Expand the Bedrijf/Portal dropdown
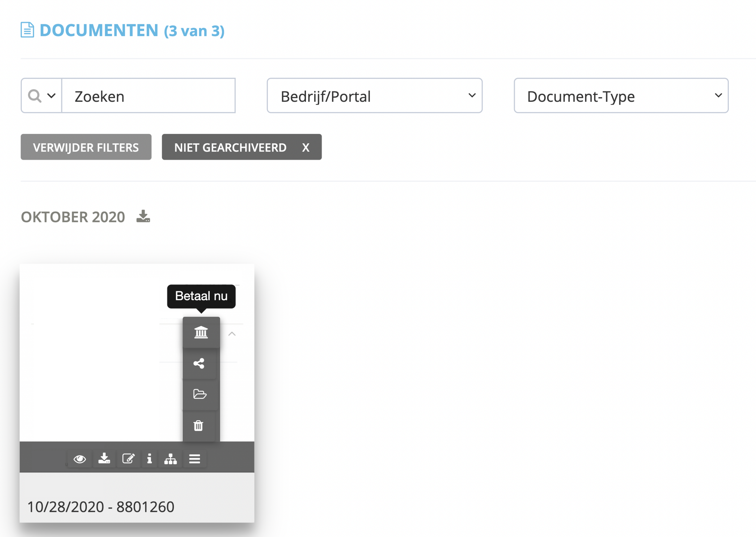This screenshot has width=756, height=537. click(x=375, y=96)
